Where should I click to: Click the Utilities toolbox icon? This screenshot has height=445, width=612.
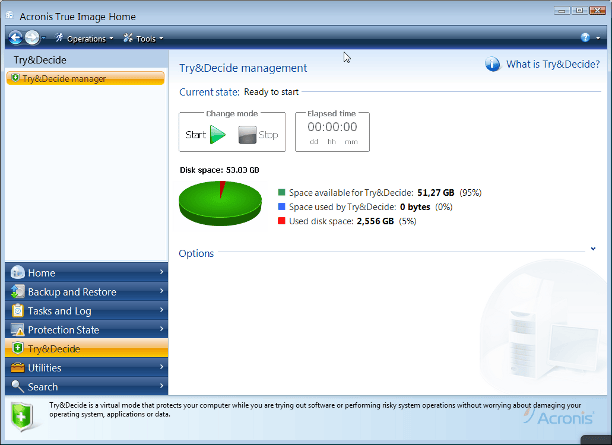18,367
